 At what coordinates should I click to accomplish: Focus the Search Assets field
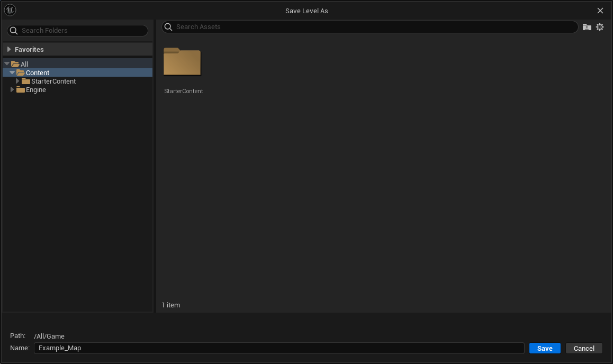371,27
